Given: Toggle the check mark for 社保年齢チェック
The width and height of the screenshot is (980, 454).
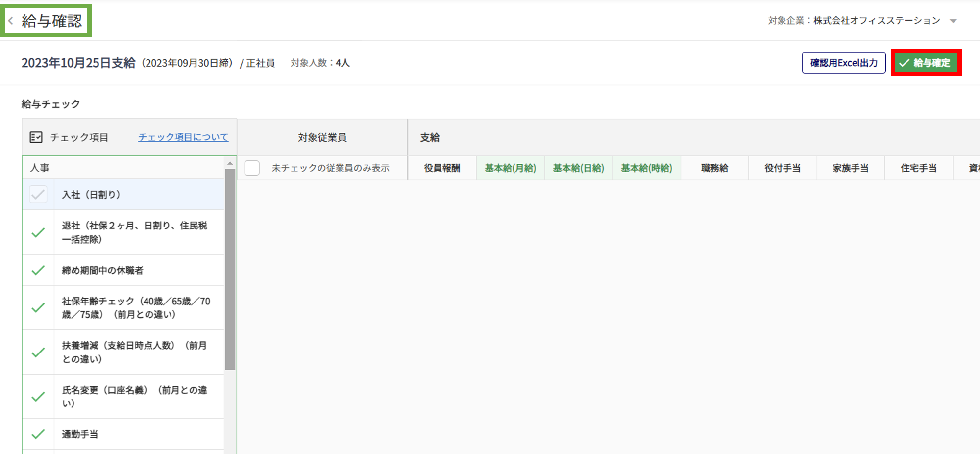Looking at the screenshot, I should point(38,308).
